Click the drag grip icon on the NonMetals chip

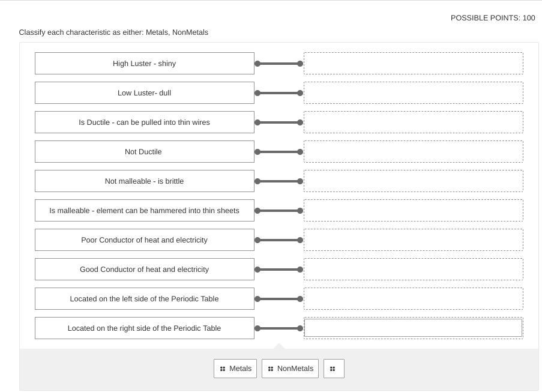[271, 369]
